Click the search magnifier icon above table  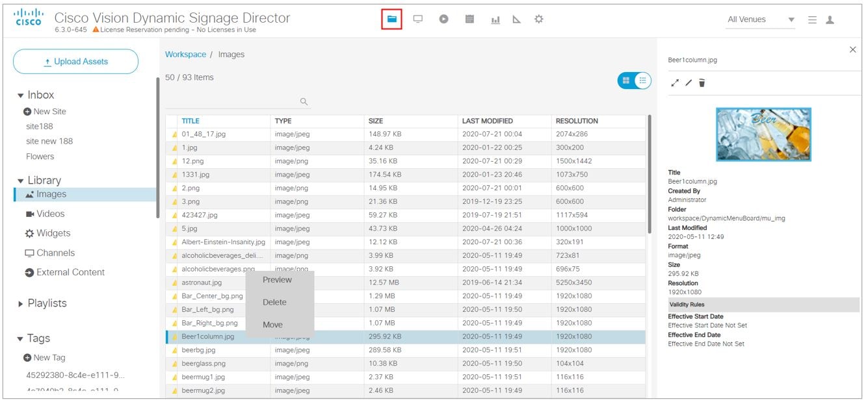(304, 101)
